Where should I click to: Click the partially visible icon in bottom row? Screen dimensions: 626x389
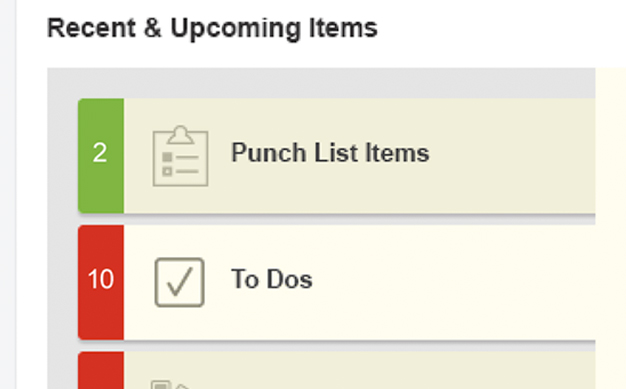point(170,385)
